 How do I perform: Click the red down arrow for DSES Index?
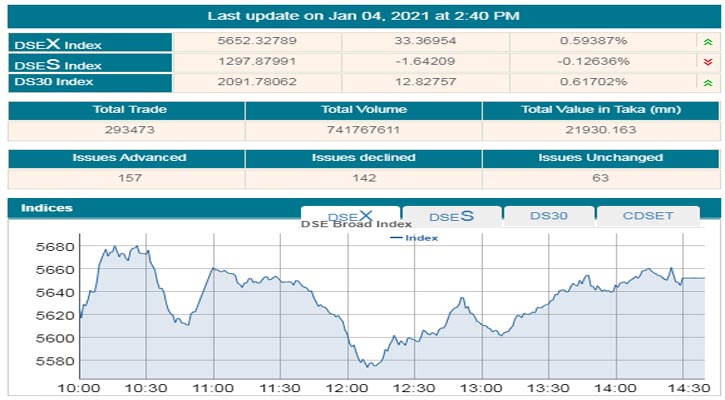708,61
